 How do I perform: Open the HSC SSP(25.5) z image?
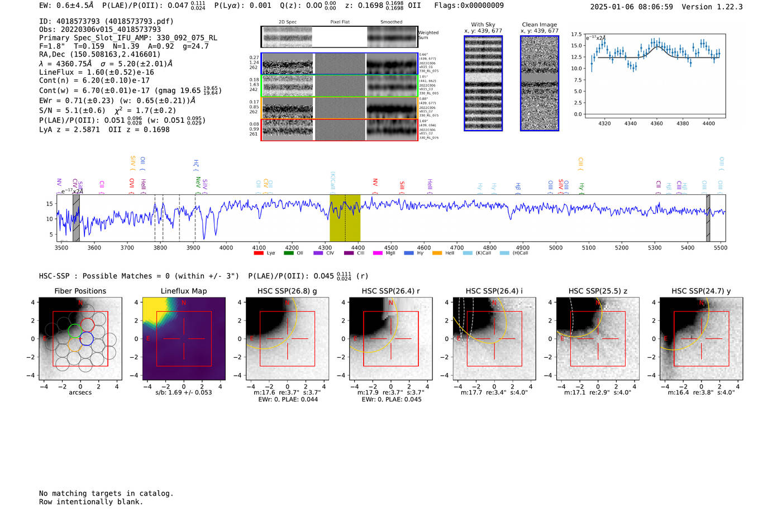click(x=598, y=338)
